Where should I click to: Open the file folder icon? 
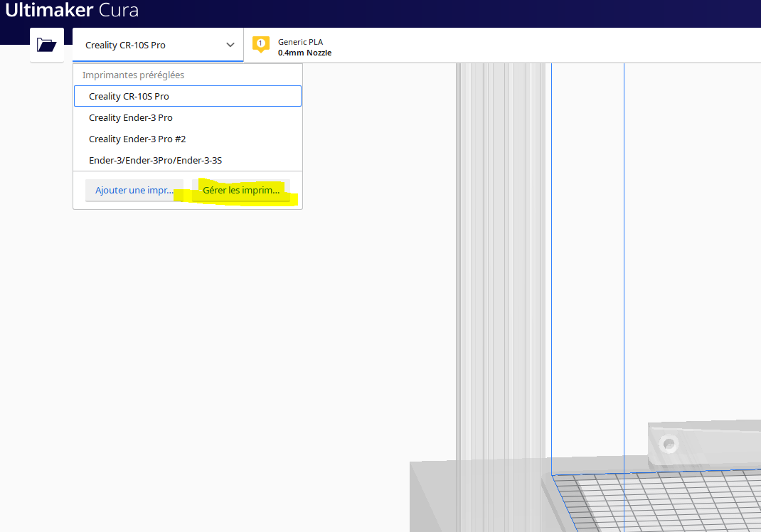click(x=47, y=45)
